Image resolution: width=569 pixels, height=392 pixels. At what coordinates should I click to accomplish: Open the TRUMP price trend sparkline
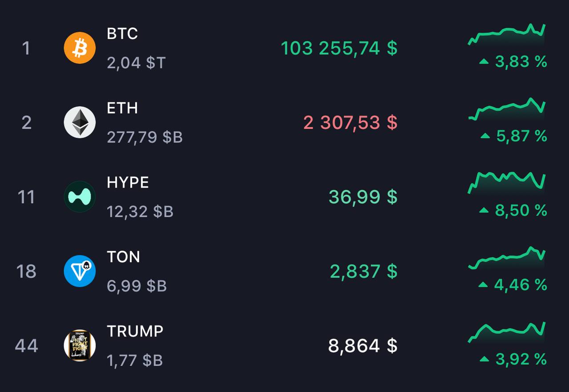tap(507, 332)
